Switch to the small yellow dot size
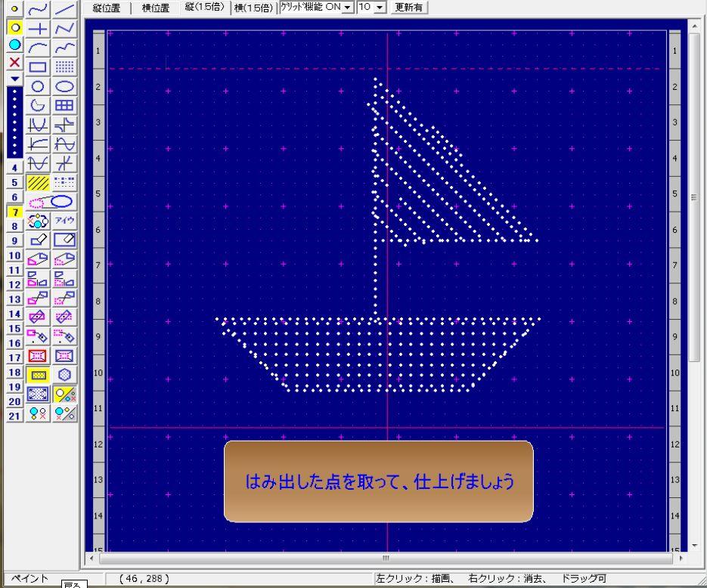Viewport: 707px width, 588px height. point(14,9)
